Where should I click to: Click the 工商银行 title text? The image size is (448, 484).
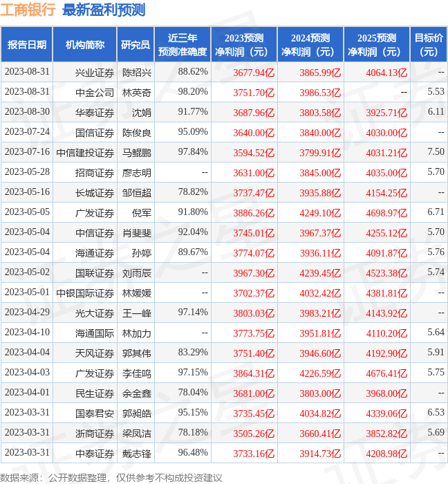pos(28,10)
